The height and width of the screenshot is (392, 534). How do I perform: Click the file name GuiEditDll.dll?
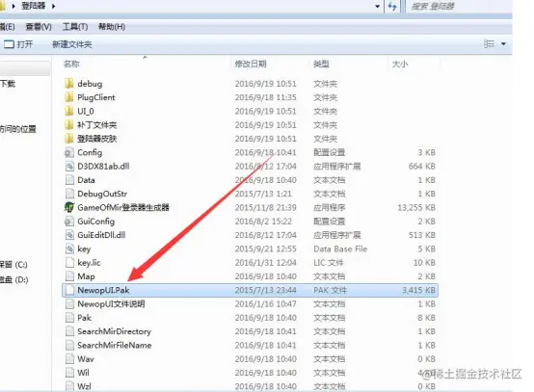coord(101,235)
